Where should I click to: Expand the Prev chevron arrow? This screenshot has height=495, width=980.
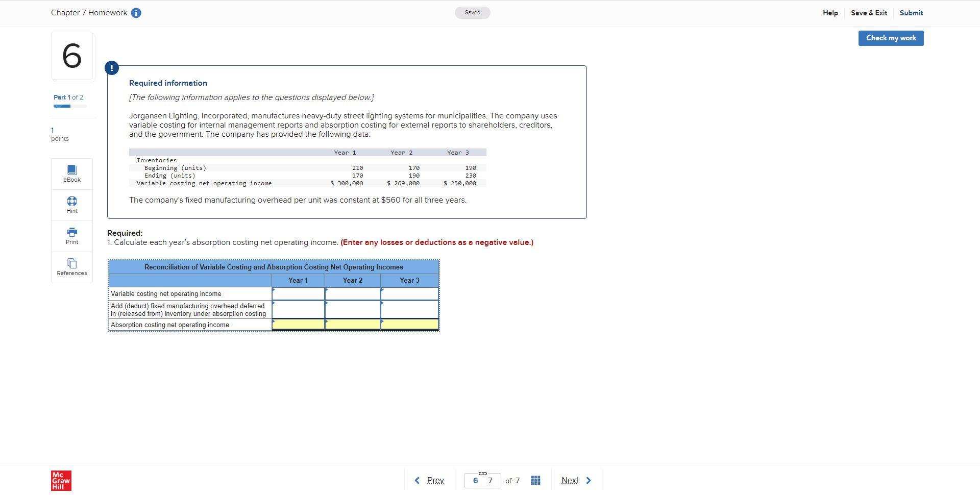coord(416,480)
